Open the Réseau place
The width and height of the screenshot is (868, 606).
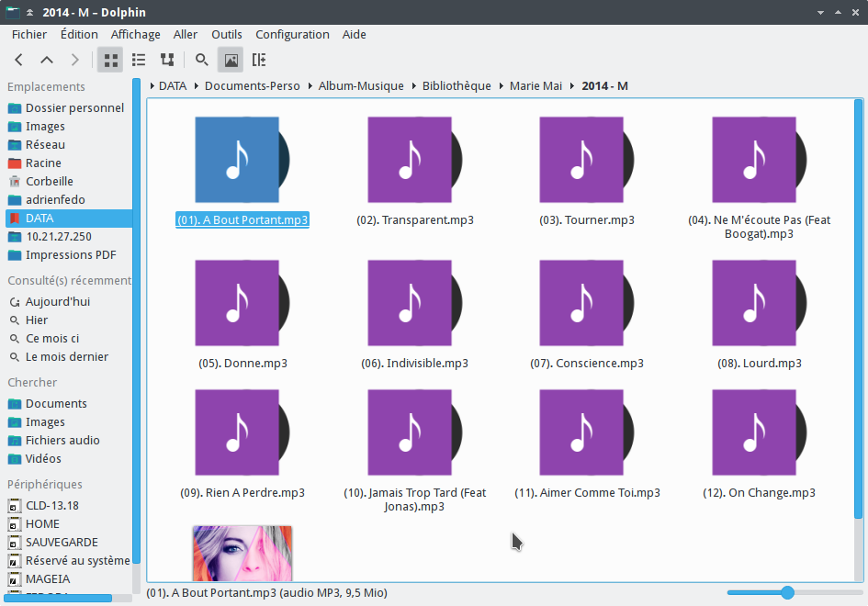pyautogui.click(x=69, y=144)
